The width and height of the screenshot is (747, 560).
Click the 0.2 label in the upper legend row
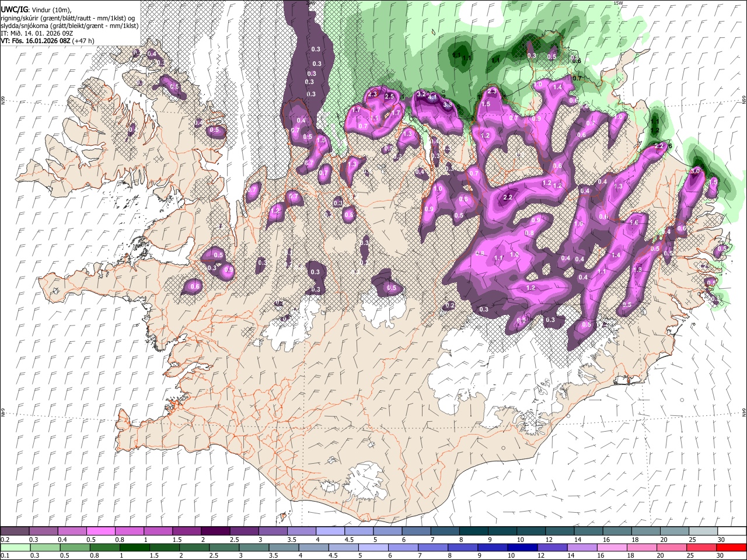click(5, 540)
